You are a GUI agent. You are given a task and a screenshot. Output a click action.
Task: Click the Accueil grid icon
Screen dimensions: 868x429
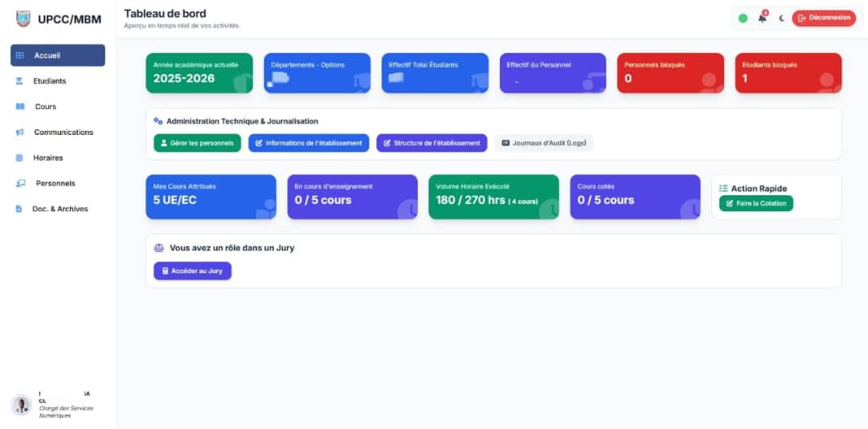20,55
